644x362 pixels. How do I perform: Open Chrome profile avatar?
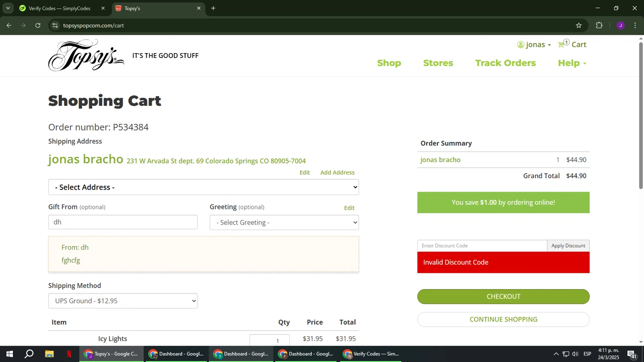pos(620,25)
